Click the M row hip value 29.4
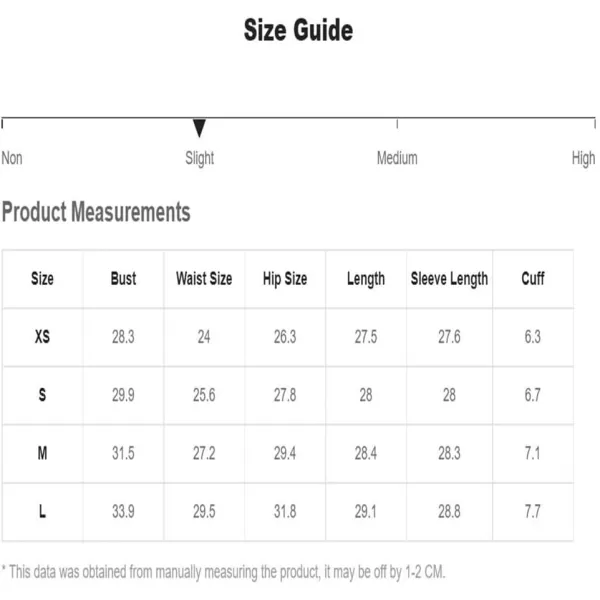 click(x=285, y=453)
